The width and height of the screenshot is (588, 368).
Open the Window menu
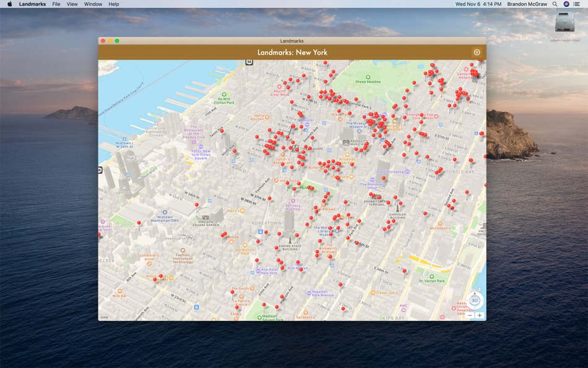click(x=93, y=4)
